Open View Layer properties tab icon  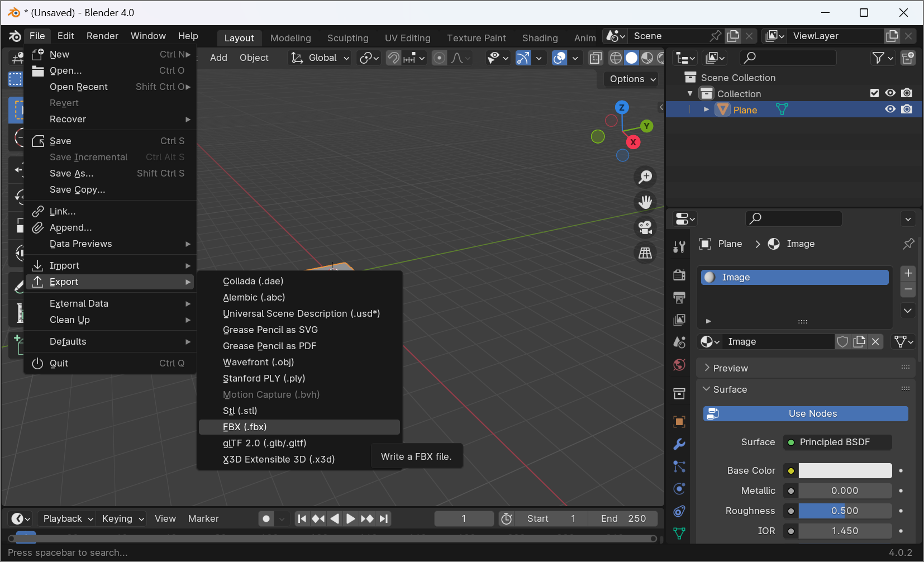click(679, 320)
